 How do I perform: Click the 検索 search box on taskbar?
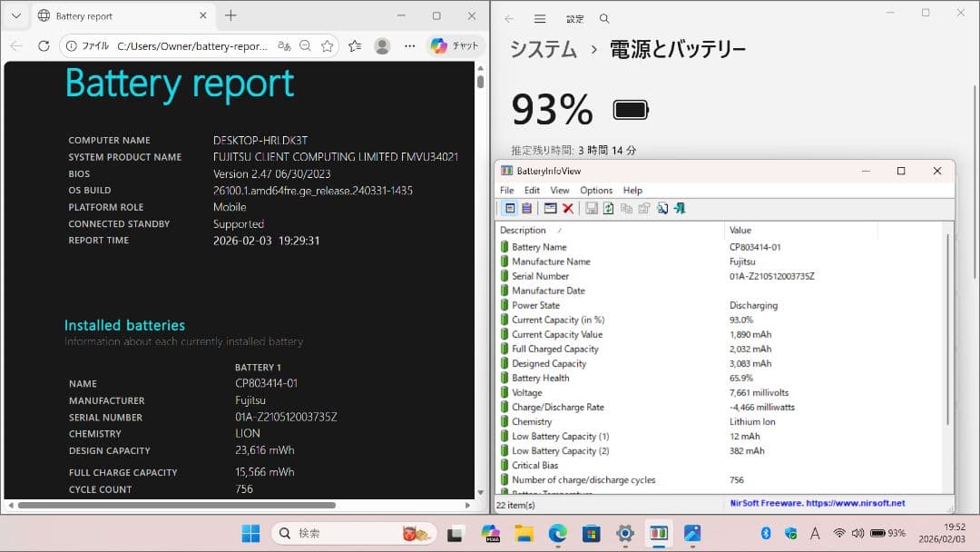pyautogui.click(x=354, y=533)
